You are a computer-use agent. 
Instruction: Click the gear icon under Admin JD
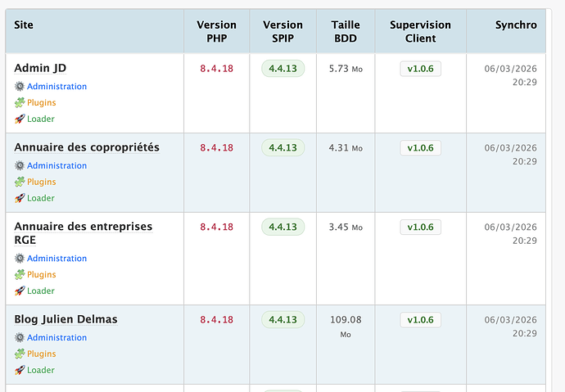pyautogui.click(x=20, y=86)
